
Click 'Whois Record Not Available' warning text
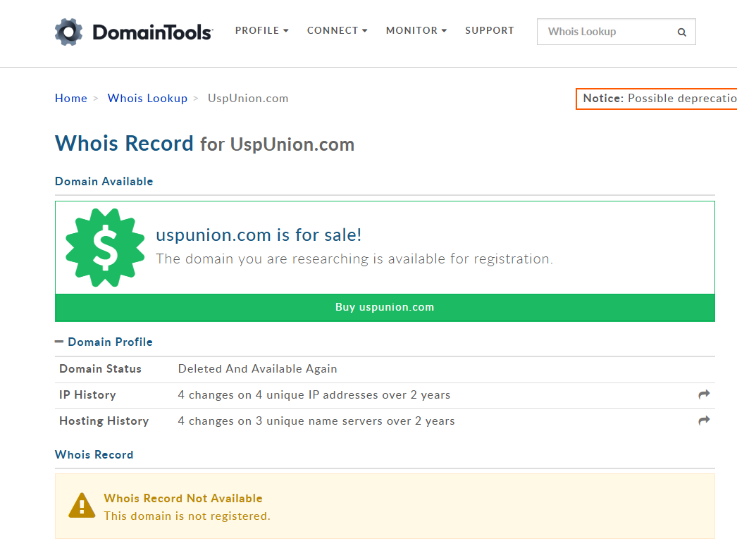pyautogui.click(x=183, y=498)
